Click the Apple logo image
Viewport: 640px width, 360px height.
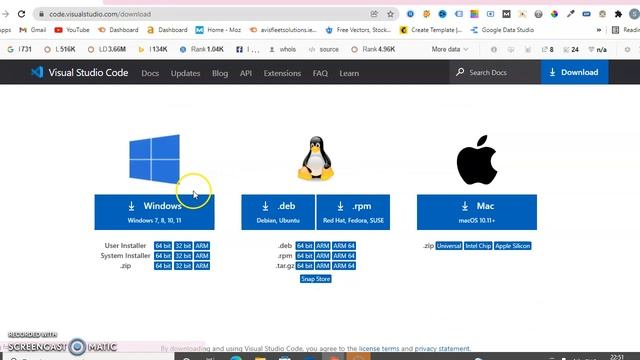(477, 160)
